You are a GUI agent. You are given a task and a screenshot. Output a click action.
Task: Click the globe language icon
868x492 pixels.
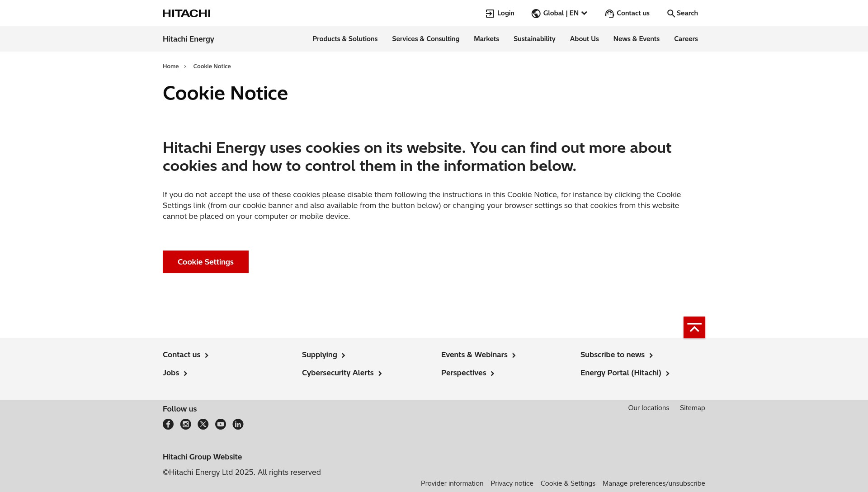point(536,14)
